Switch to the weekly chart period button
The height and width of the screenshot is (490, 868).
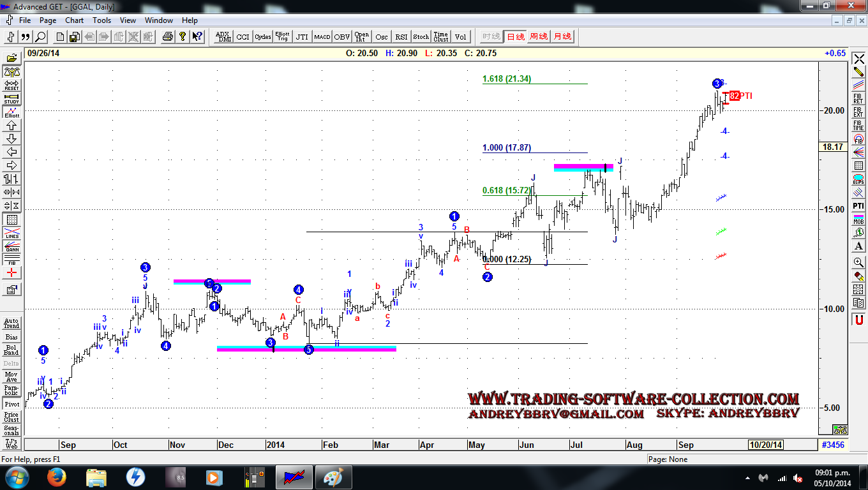coord(539,37)
